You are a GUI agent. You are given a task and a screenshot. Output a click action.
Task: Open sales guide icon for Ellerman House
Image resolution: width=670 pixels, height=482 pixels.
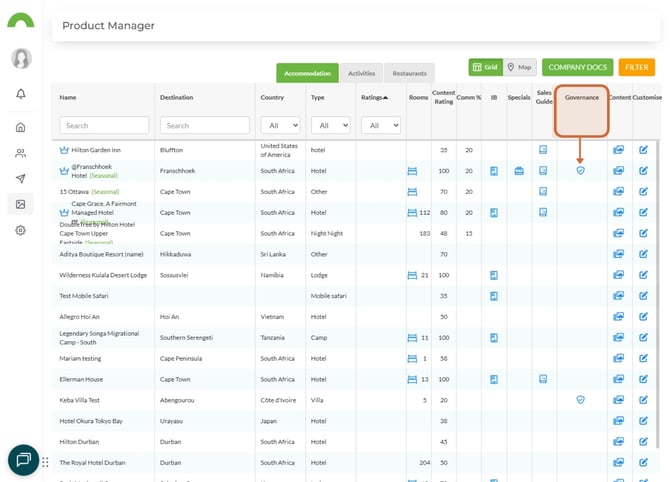tap(543, 379)
